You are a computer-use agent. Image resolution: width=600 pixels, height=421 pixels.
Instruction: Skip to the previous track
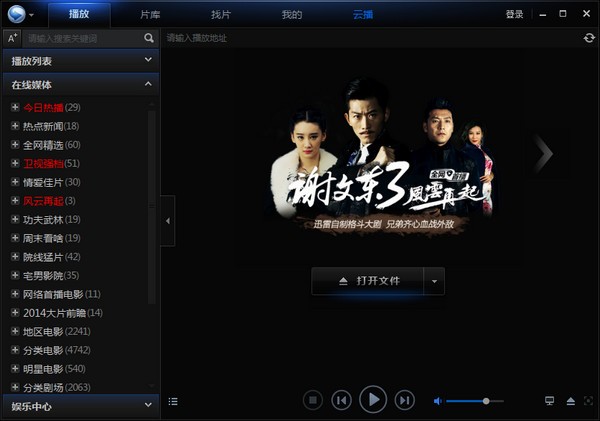pyautogui.click(x=342, y=401)
